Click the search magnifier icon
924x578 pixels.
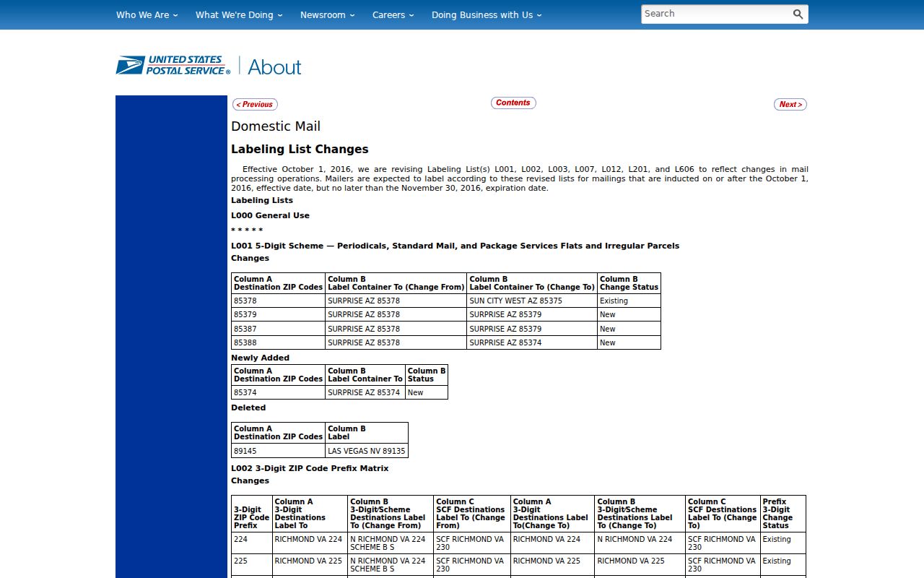coord(798,14)
